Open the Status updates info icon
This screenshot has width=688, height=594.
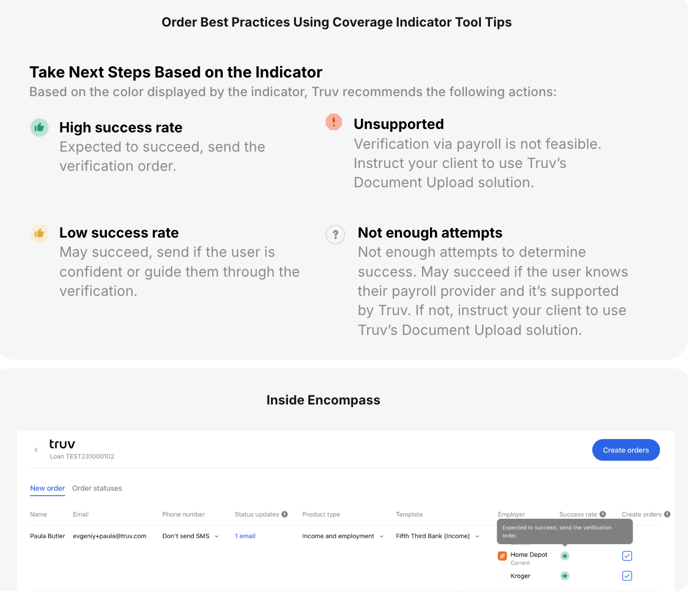click(x=284, y=514)
